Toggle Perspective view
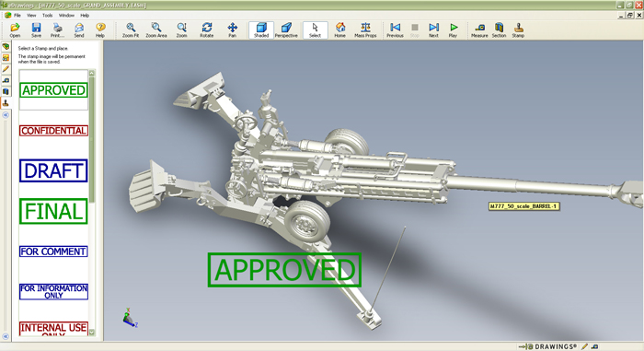Viewport: 644px width, 351px height. 286,30
